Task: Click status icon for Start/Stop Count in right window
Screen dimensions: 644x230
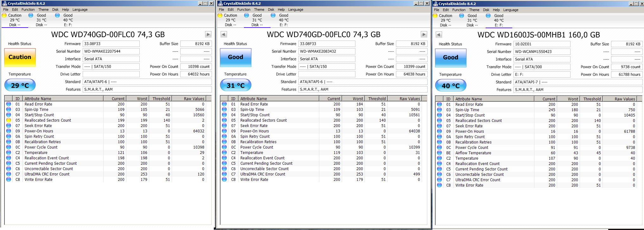Action: click(439, 115)
